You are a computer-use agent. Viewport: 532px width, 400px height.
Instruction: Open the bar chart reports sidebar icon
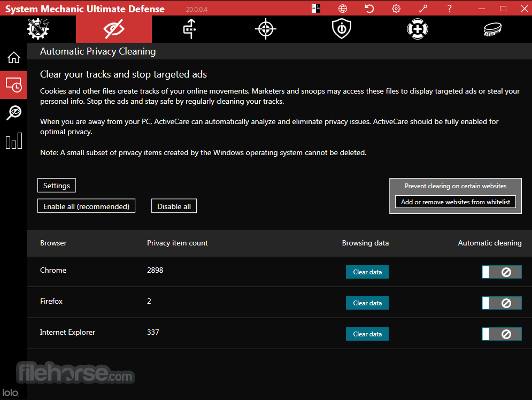(13, 141)
